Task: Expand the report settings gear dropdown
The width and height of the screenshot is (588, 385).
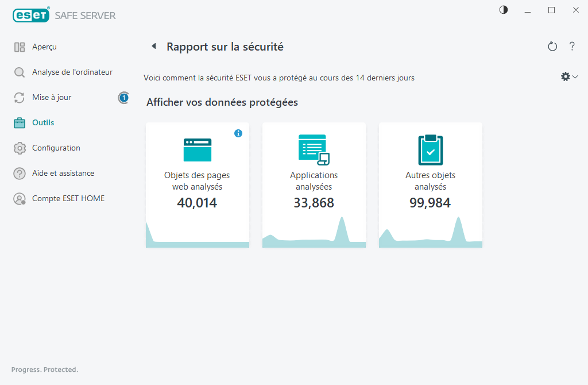Action: 569,77
